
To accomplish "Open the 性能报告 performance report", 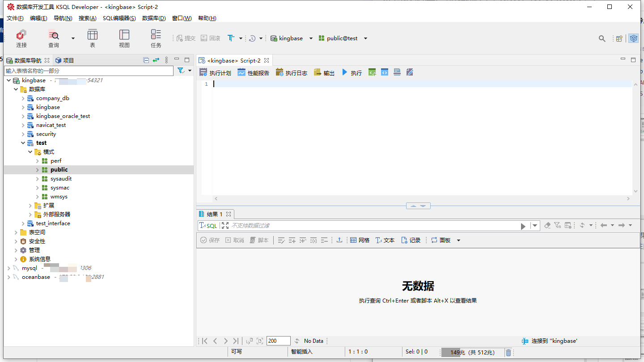I will (253, 73).
